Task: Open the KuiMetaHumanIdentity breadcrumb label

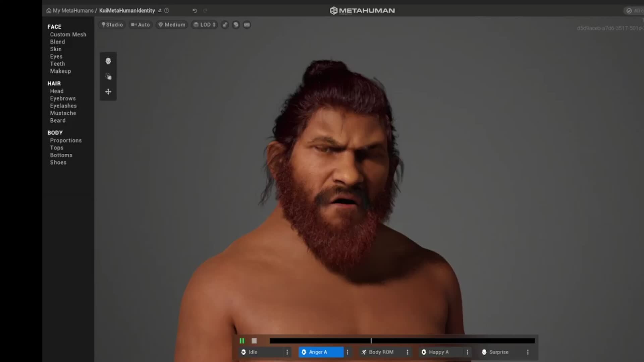Action: tap(127, 10)
